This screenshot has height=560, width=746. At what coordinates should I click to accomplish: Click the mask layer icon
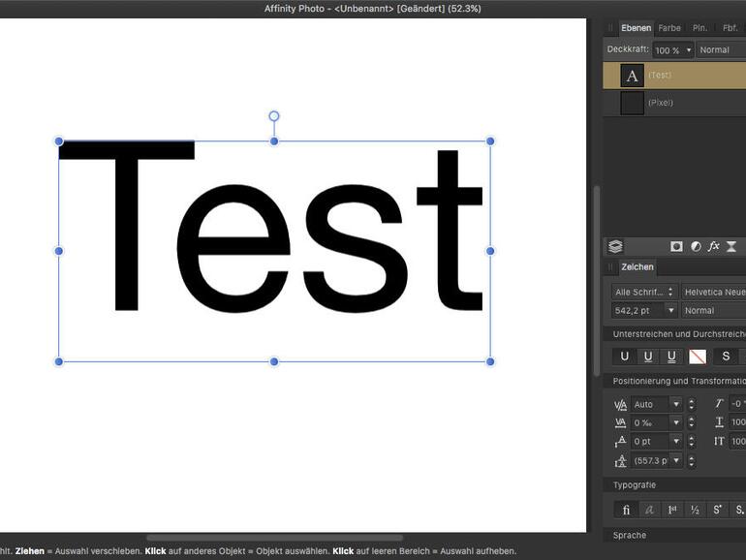click(x=676, y=247)
